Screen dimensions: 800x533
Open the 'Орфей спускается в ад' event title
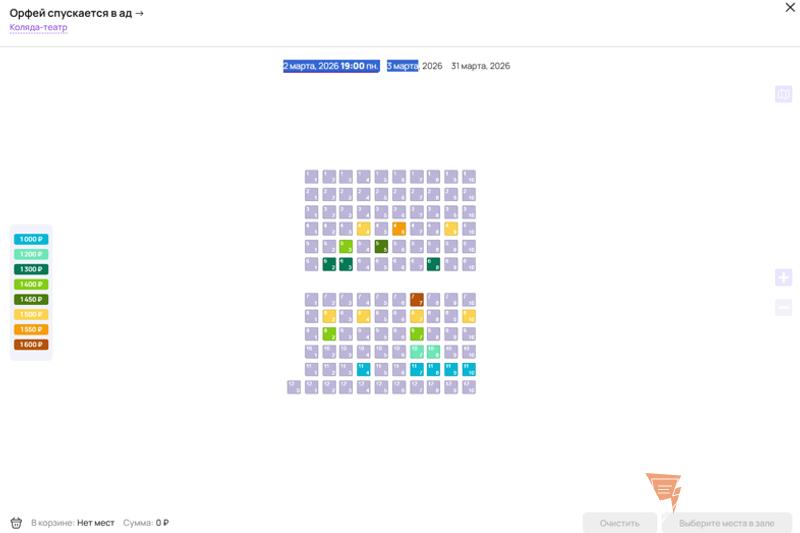pyautogui.click(x=77, y=12)
